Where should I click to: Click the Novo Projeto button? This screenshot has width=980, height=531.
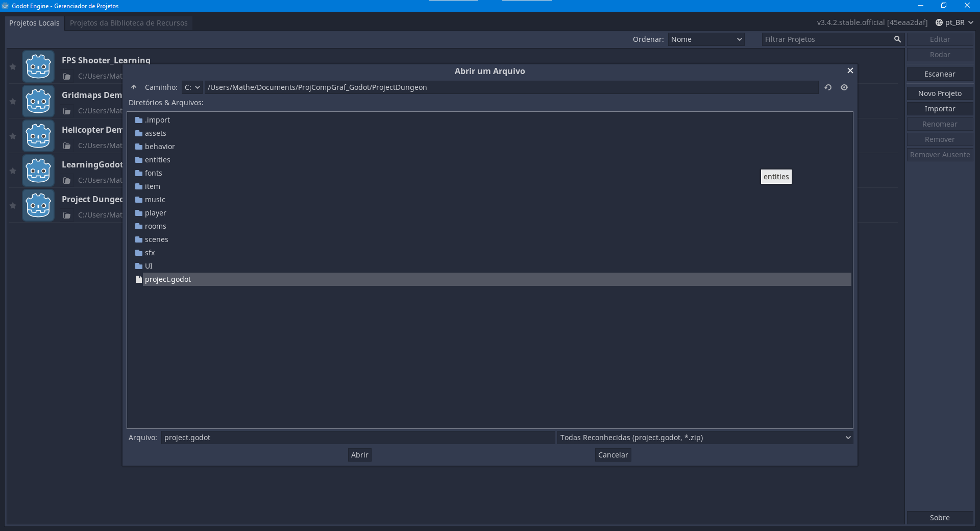[x=940, y=93]
